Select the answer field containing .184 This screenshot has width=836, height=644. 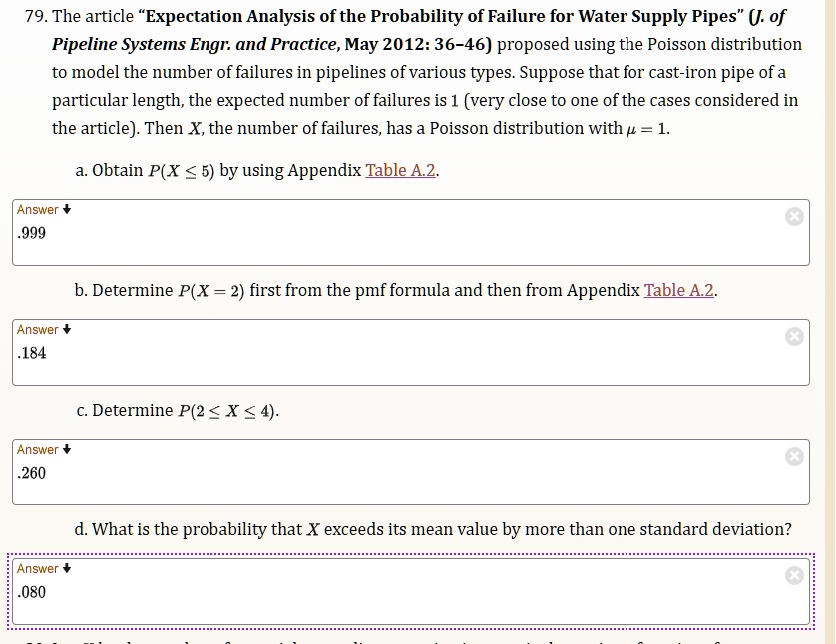click(x=30, y=353)
